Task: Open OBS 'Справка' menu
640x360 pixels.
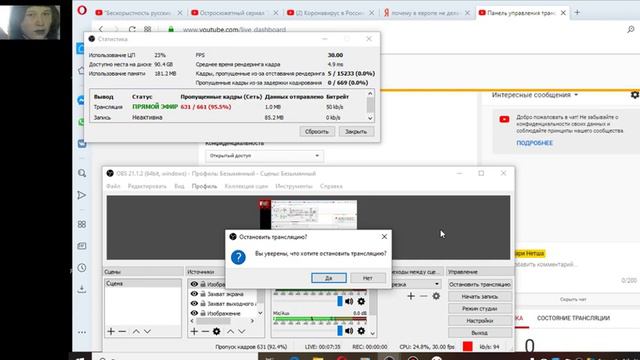Action: pos(331,186)
